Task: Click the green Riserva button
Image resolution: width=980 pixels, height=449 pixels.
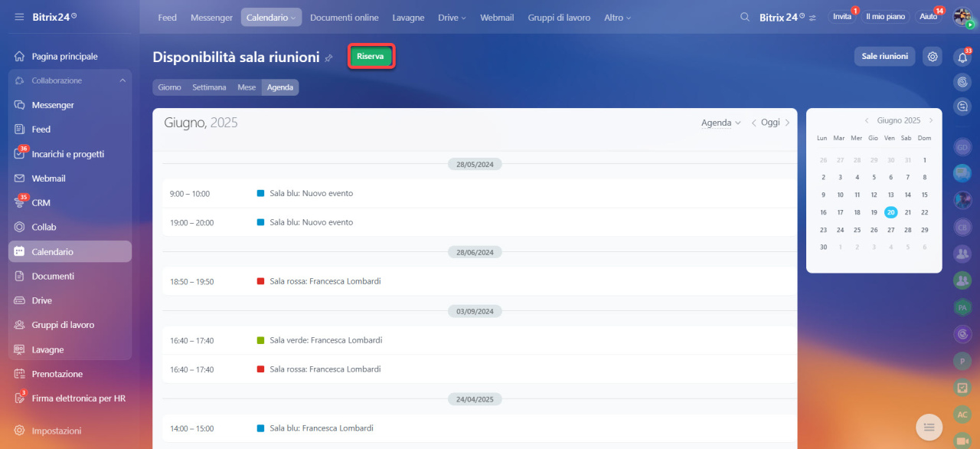Action: [371, 56]
